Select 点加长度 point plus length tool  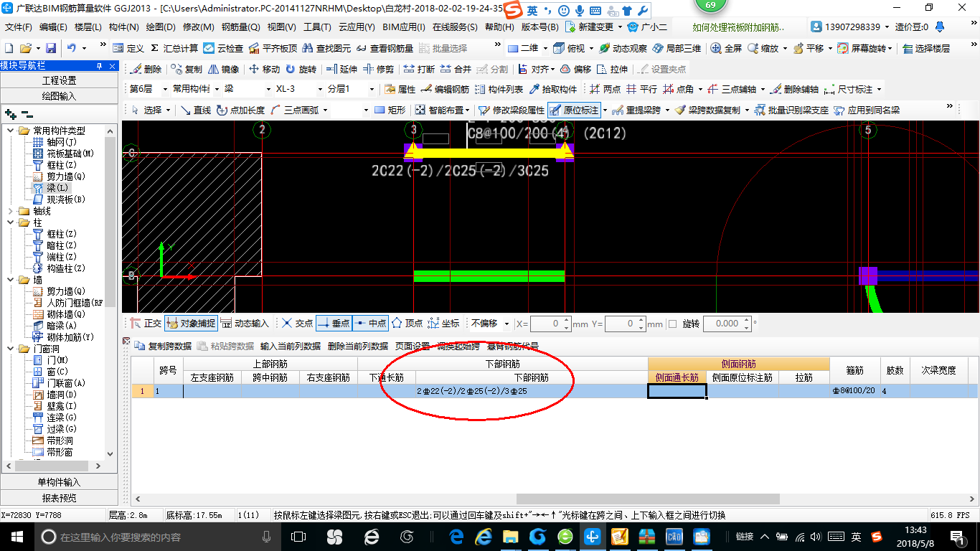point(240,110)
